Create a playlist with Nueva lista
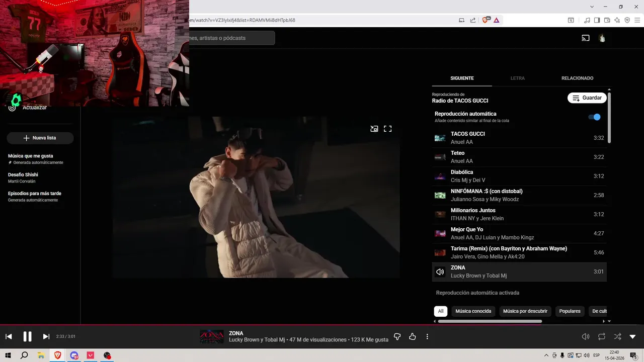The width and height of the screenshot is (644, 362). pos(40,138)
